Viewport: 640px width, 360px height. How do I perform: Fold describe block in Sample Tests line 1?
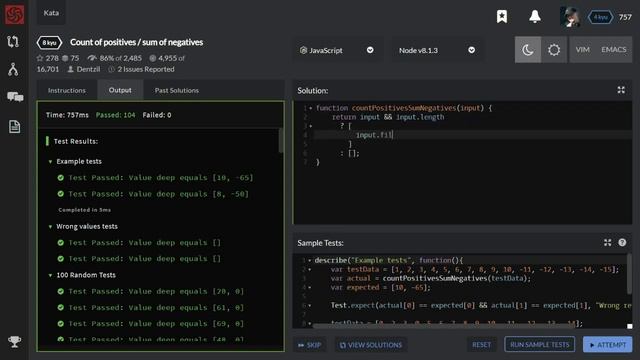[309, 260]
